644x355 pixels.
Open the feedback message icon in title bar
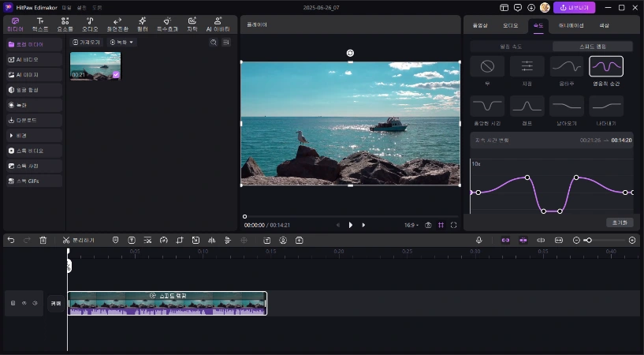click(518, 7)
